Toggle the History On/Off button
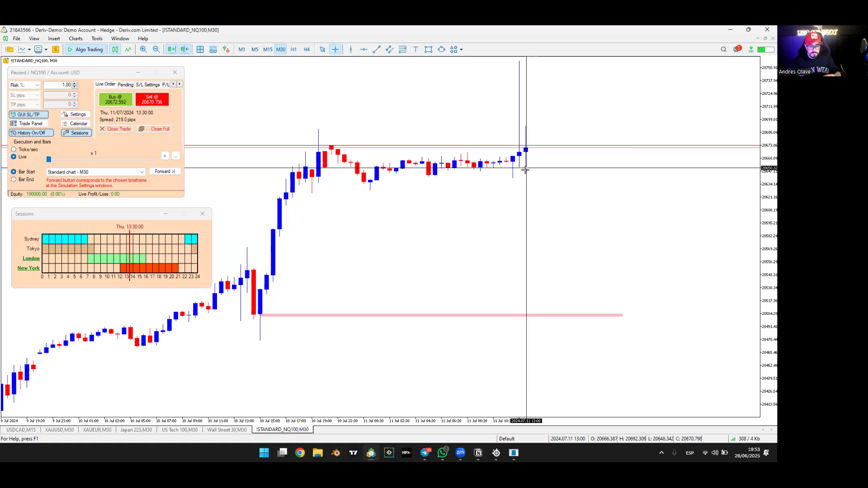Image resolution: width=868 pixels, height=488 pixels. (31, 133)
